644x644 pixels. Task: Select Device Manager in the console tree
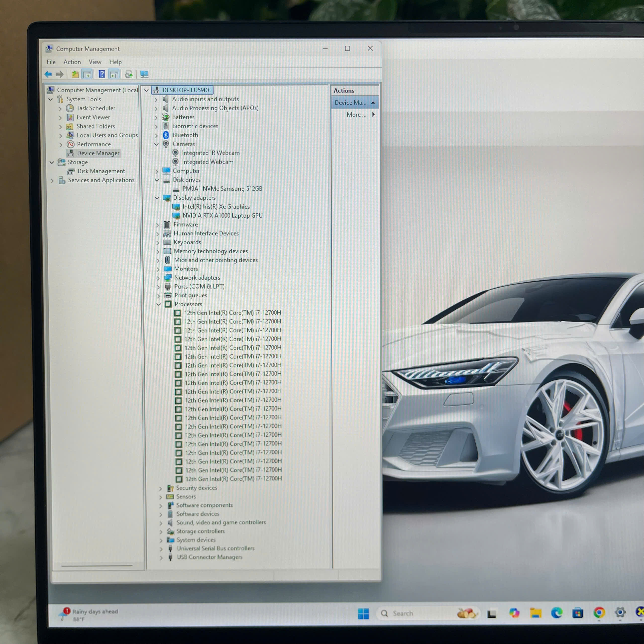click(x=98, y=153)
